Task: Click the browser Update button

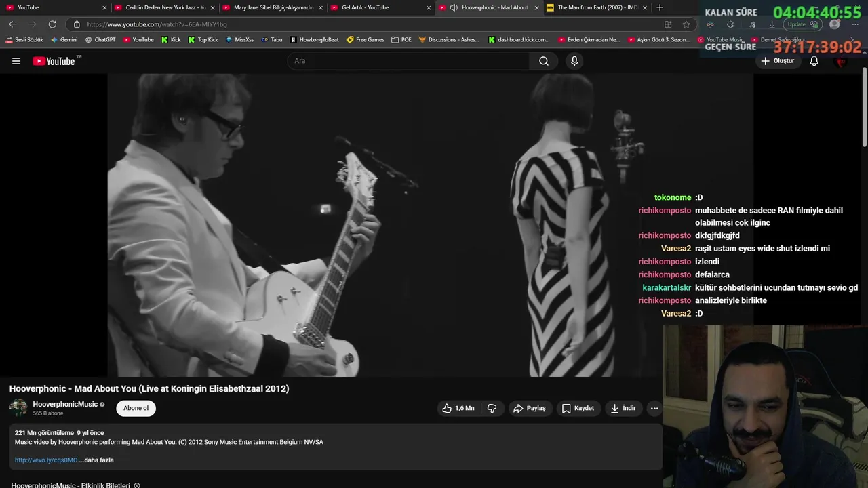Action: point(802,24)
